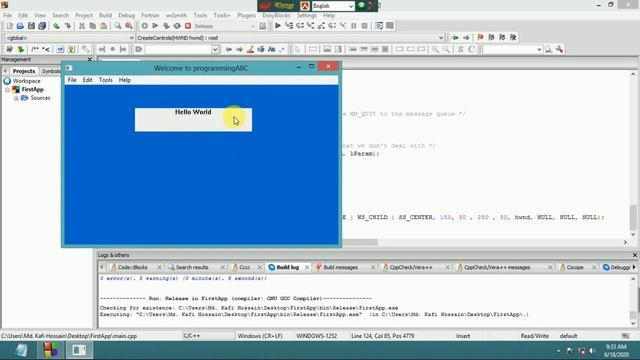This screenshot has height=360, width=640.
Task: Open the search text combo box arrow
Action: (215, 49)
